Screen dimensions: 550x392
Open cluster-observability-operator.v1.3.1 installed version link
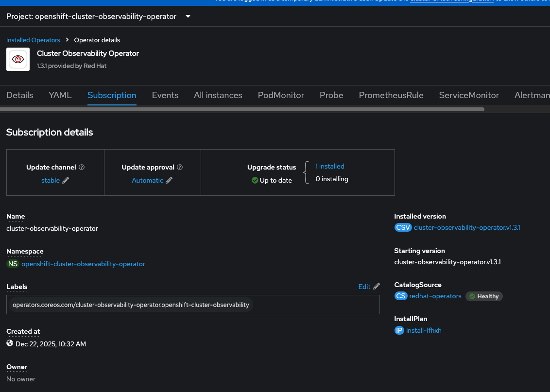point(467,227)
